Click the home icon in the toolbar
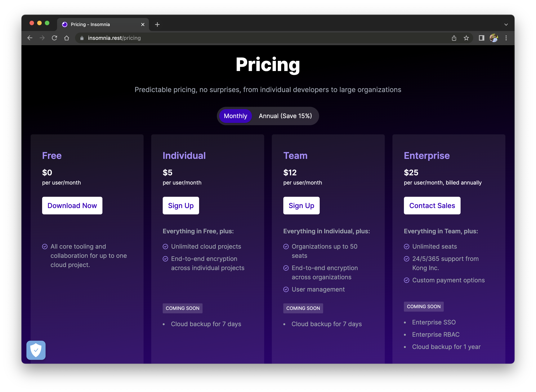 click(66, 38)
